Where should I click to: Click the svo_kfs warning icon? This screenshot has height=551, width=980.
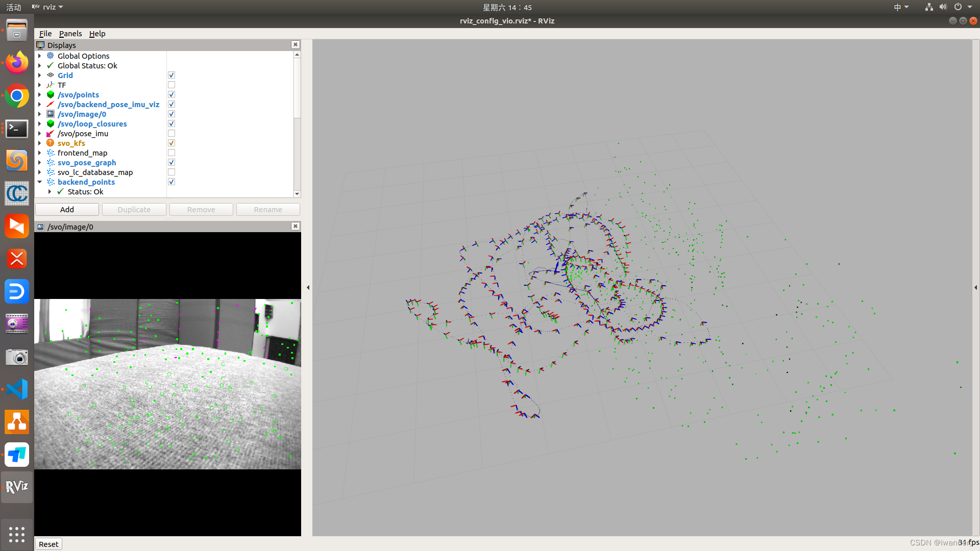click(51, 143)
